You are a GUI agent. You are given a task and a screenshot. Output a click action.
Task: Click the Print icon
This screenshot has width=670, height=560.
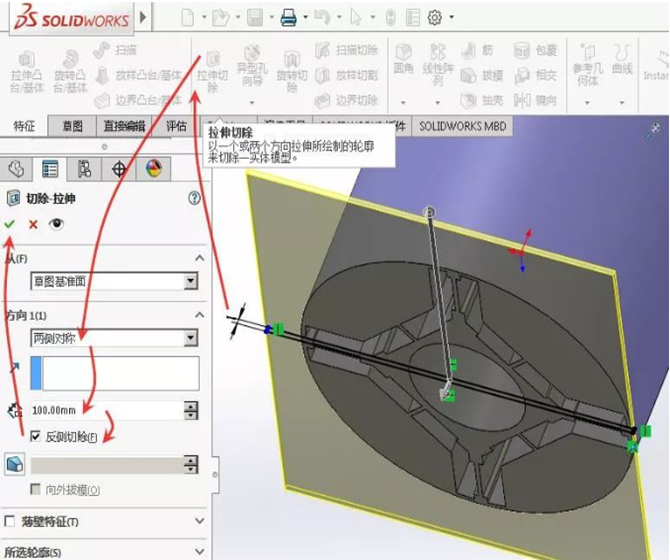tap(288, 18)
